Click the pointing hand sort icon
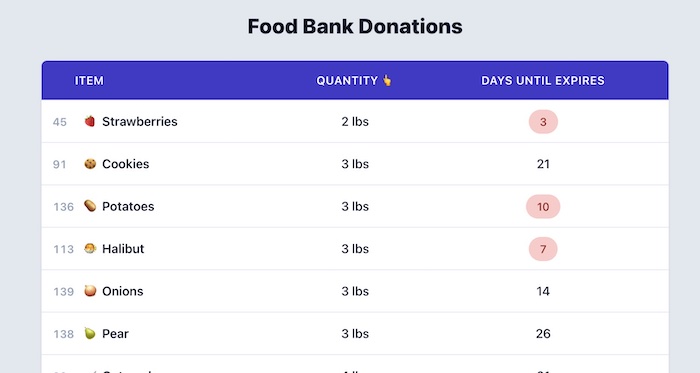This screenshot has width=700, height=373. [387, 80]
